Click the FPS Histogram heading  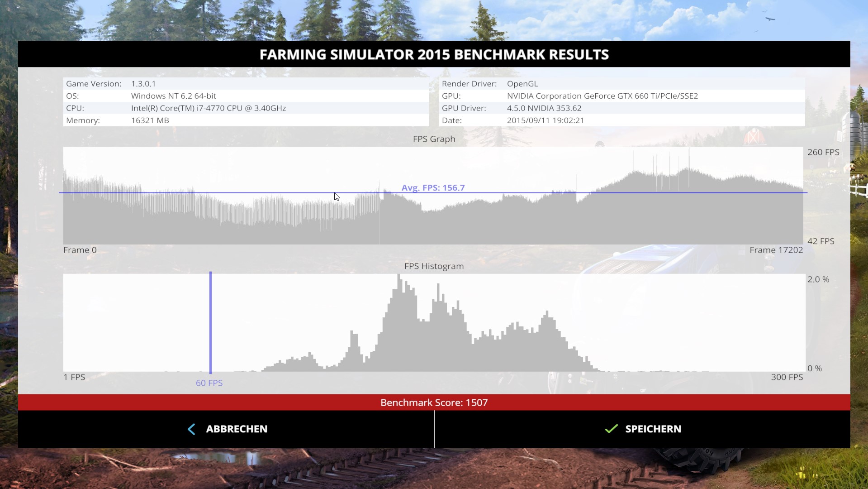pyautogui.click(x=434, y=266)
